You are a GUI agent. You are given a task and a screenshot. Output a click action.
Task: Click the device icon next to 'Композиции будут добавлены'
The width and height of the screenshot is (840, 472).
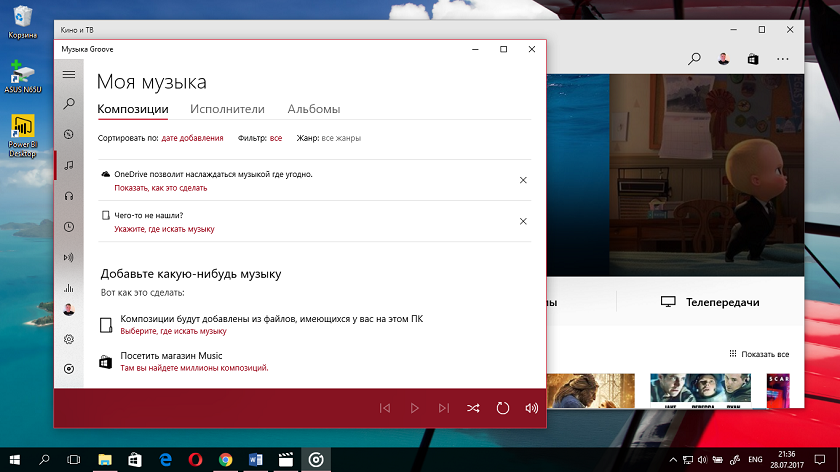(106, 325)
